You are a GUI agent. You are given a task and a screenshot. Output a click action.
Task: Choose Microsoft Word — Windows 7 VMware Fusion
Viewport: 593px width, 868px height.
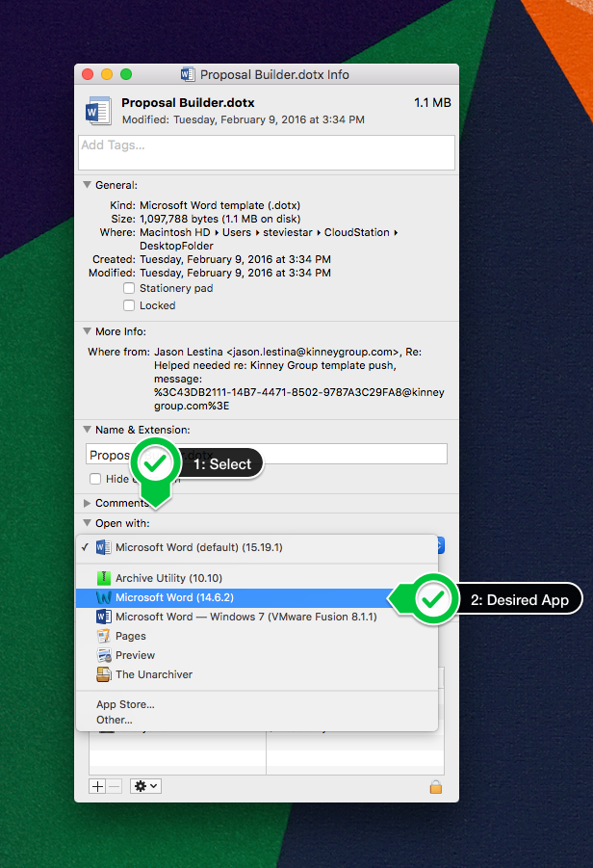coord(257,617)
